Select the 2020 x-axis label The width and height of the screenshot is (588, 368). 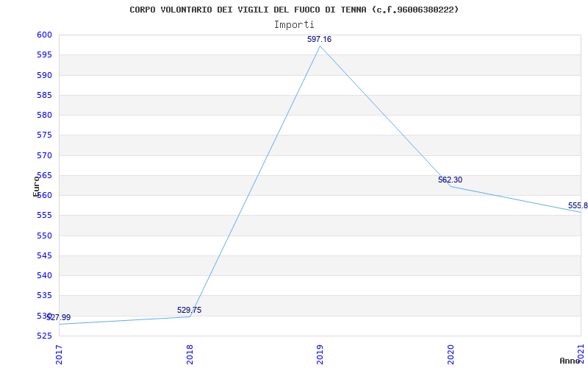pos(451,355)
